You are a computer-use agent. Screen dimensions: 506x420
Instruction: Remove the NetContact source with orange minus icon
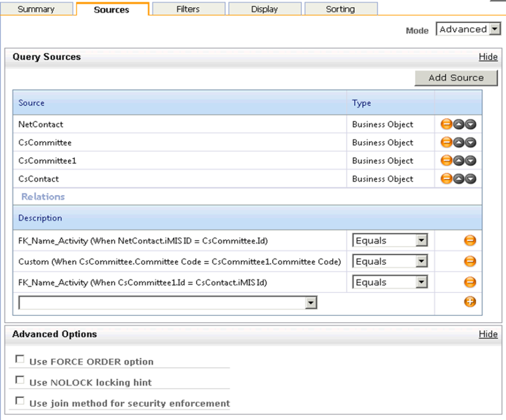click(446, 125)
